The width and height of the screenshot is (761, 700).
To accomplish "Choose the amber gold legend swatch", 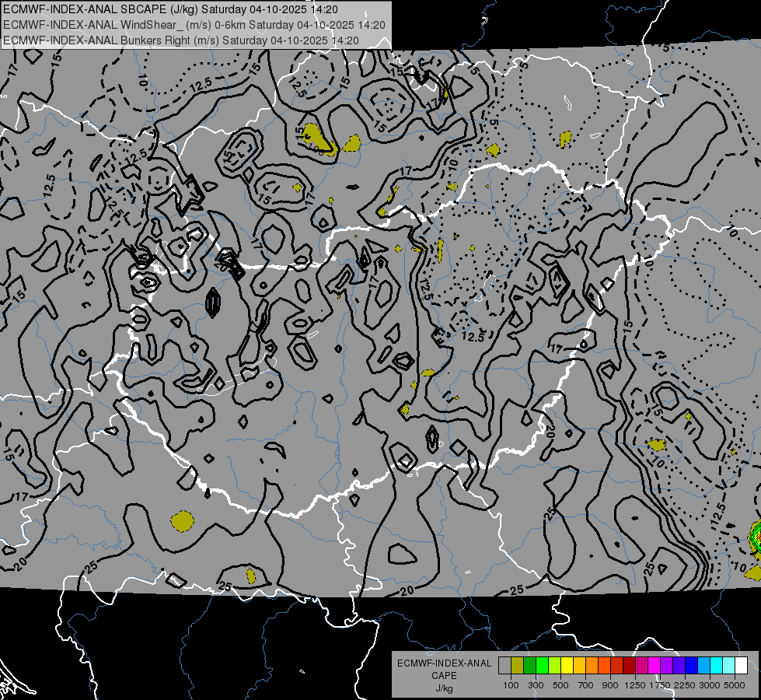I will [x=579, y=665].
